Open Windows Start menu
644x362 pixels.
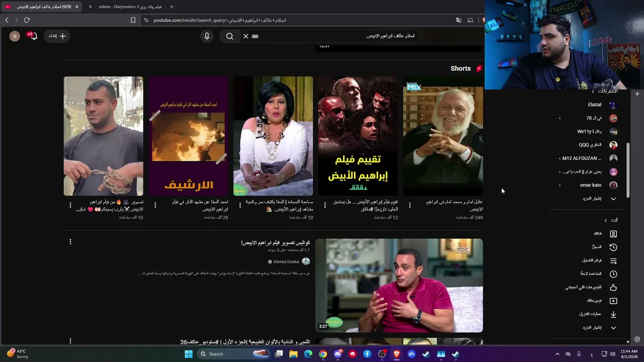189,354
